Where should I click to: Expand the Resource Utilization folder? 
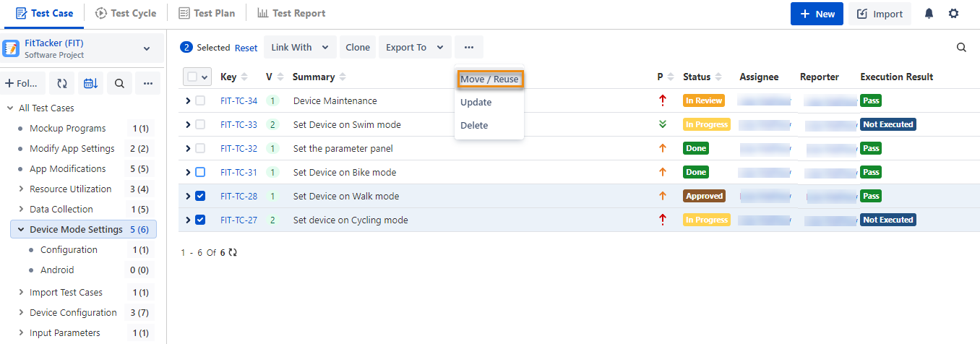pos(21,189)
